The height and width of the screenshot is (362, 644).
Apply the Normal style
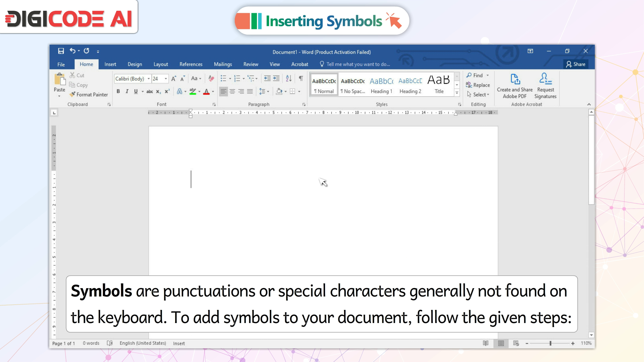[x=324, y=85]
